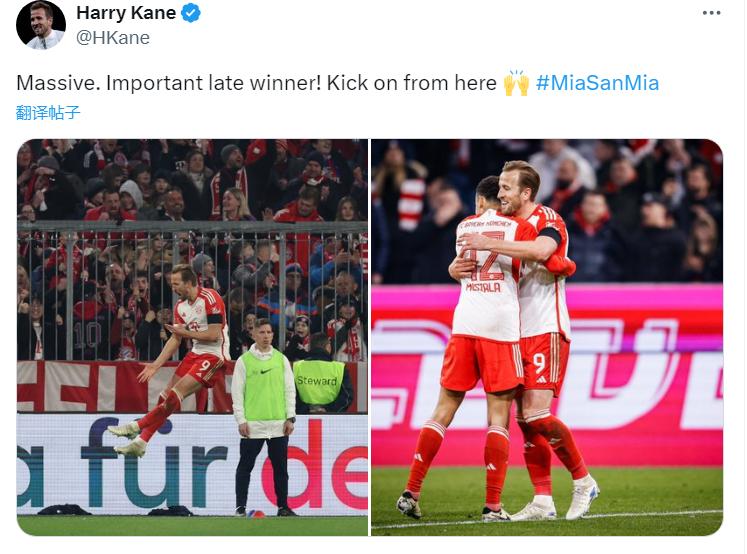Click the pink advertising board in right photo
The width and height of the screenshot is (747, 554).
547,374
